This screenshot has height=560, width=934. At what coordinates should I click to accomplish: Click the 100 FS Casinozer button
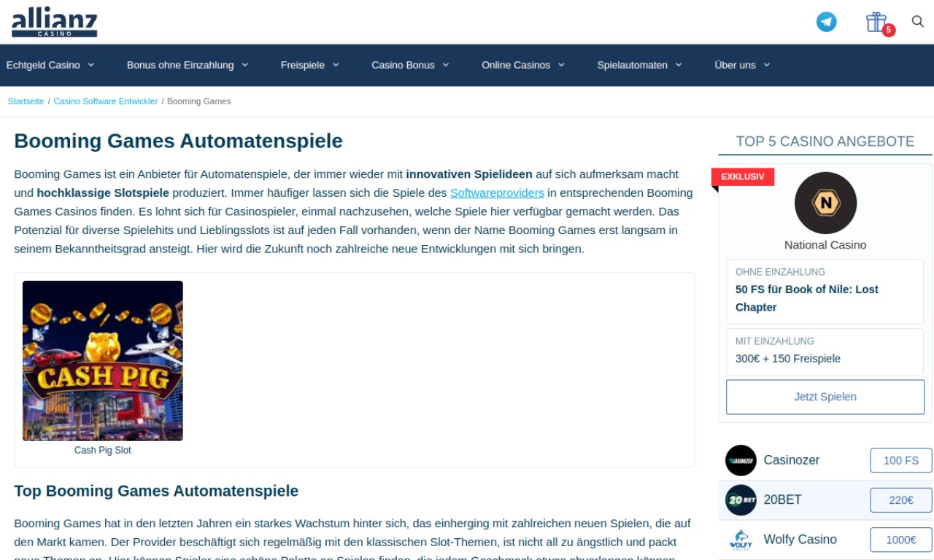tap(901, 461)
